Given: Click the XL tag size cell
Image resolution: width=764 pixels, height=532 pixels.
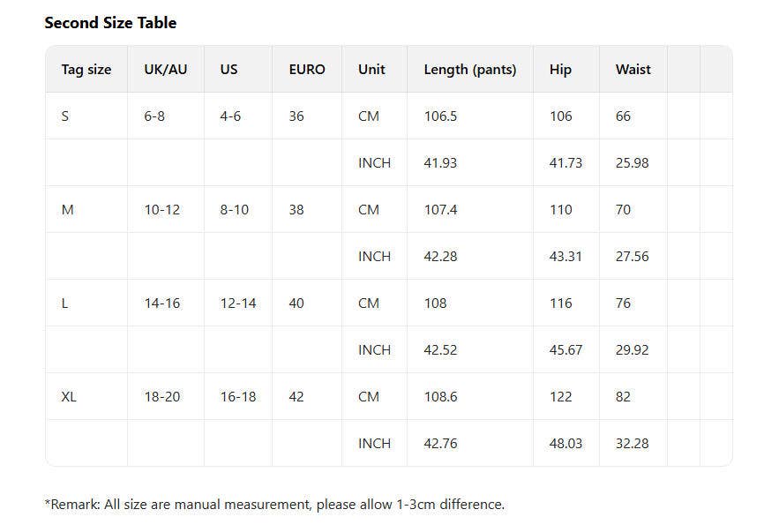Looking at the screenshot, I should pos(69,397).
